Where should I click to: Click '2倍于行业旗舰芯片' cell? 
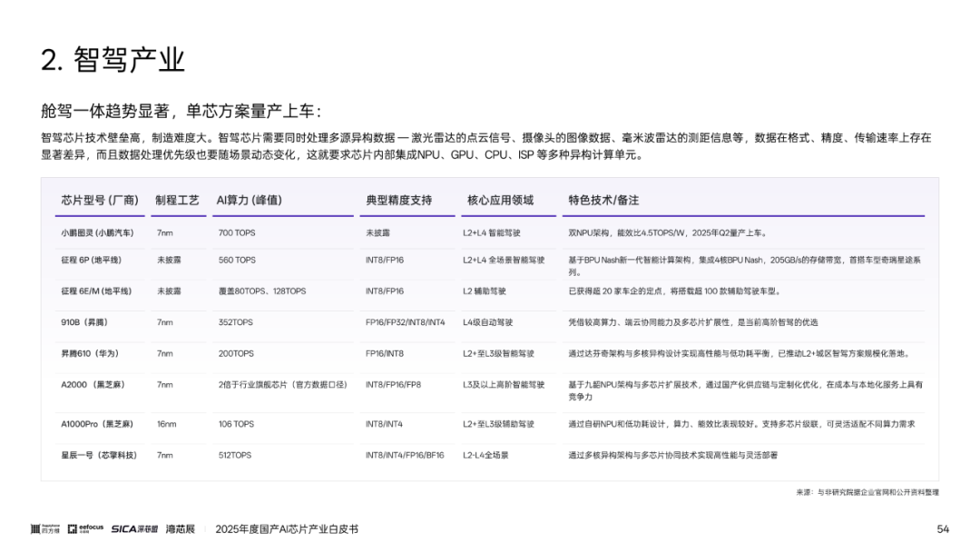[282, 384]
